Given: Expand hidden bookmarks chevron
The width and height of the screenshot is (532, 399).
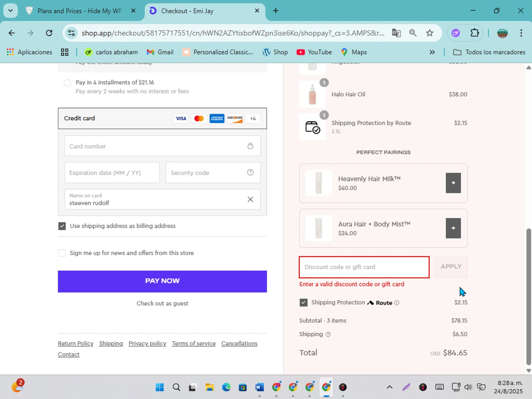Looking at the screenshot, I should [432, 52].
